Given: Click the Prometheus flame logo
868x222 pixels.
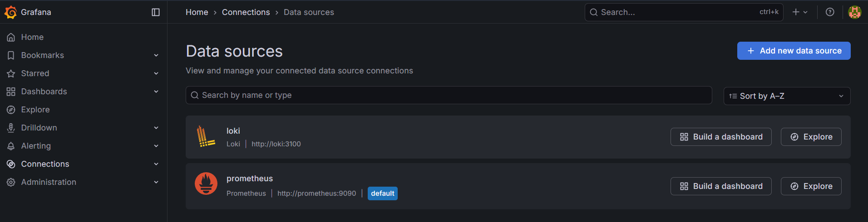Looking at the screenshot, I should [x=206, y=183].
